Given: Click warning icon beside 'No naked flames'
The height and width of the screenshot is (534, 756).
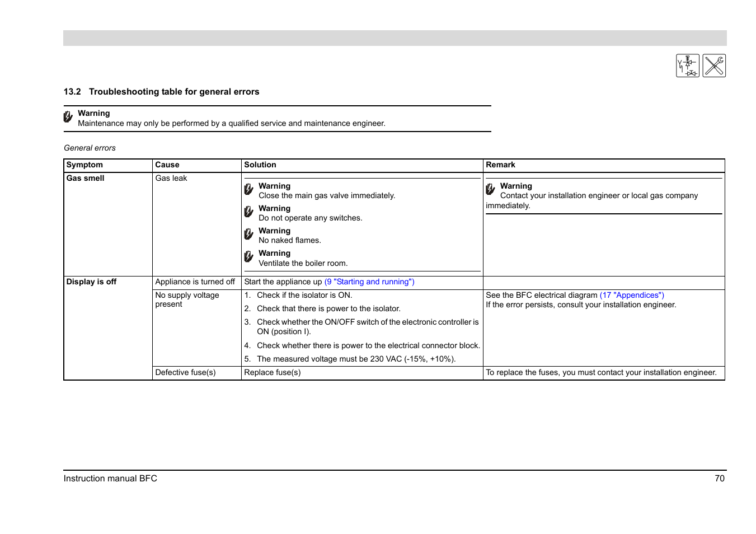Looking at the screenshot, I should coord(249,234).
